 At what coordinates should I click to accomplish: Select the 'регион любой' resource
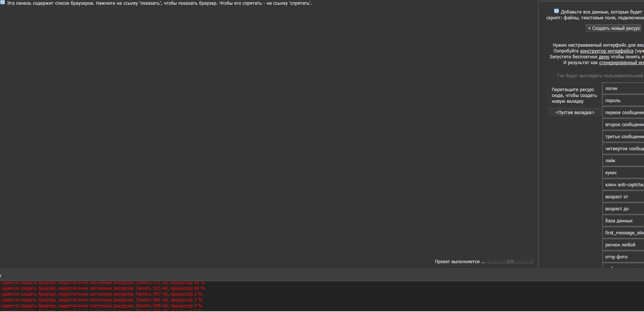tap(623, 245)
